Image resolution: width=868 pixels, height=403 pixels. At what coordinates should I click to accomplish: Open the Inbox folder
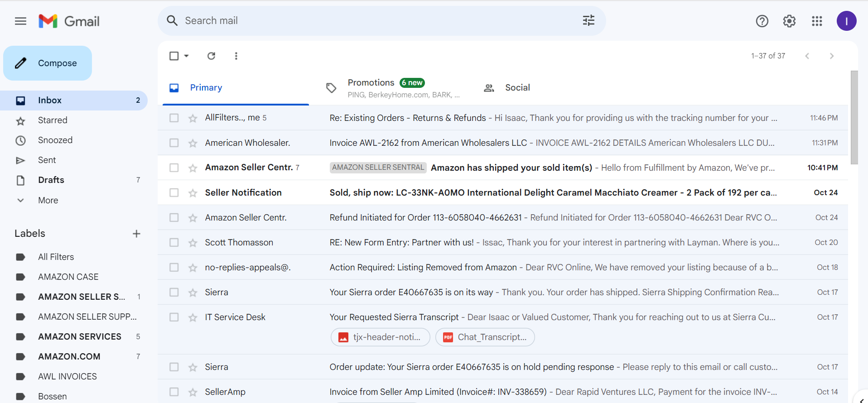click(x=74, y=101)
